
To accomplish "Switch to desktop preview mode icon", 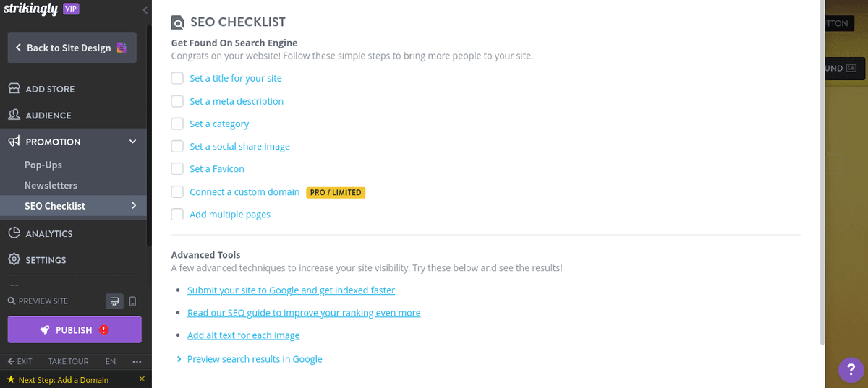I will (114, 301).
